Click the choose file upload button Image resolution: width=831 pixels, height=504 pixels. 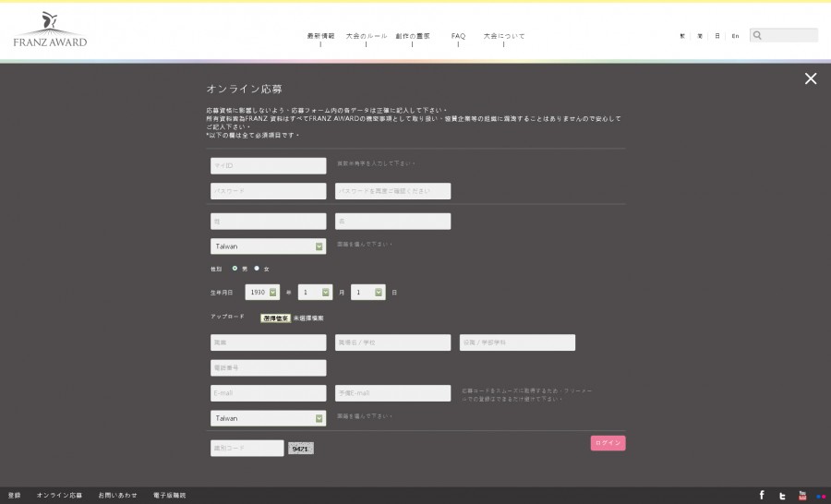point(275,318)
